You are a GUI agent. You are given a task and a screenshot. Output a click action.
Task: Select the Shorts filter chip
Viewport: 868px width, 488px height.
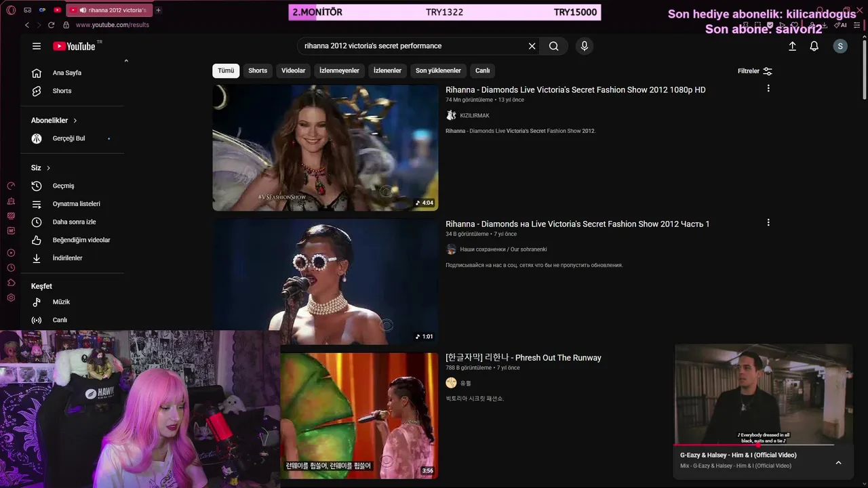coord(258,70)
